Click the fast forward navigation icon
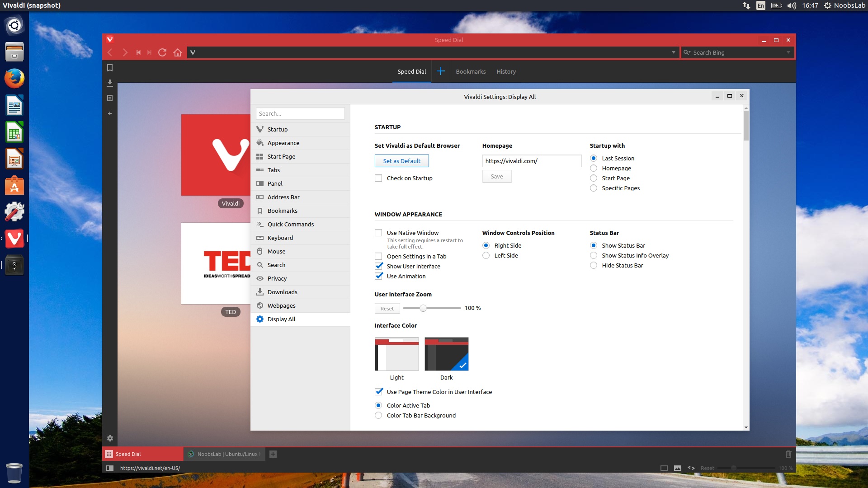The image size is (868, 488). click(x=150, y=52)
